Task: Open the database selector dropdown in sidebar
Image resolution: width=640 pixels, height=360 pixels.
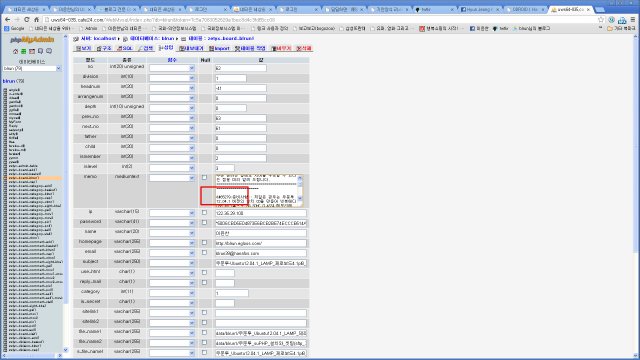Action: point(32,69)
